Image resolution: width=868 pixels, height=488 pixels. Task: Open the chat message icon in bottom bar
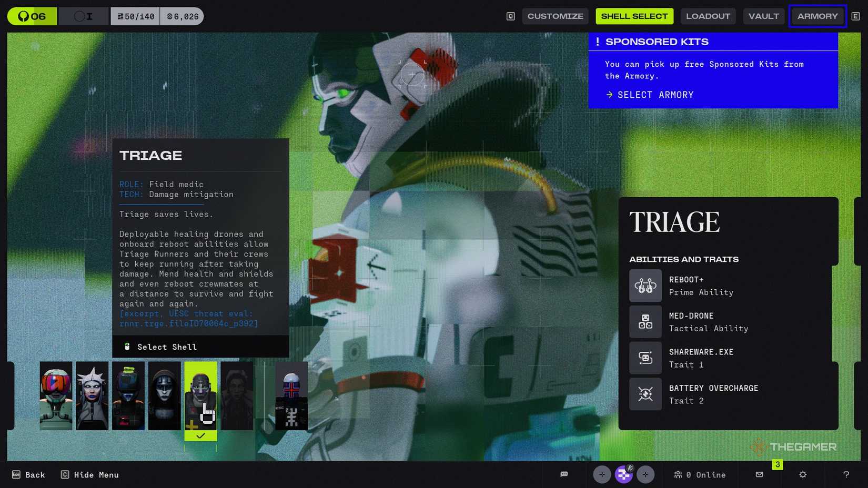point(564,474)
